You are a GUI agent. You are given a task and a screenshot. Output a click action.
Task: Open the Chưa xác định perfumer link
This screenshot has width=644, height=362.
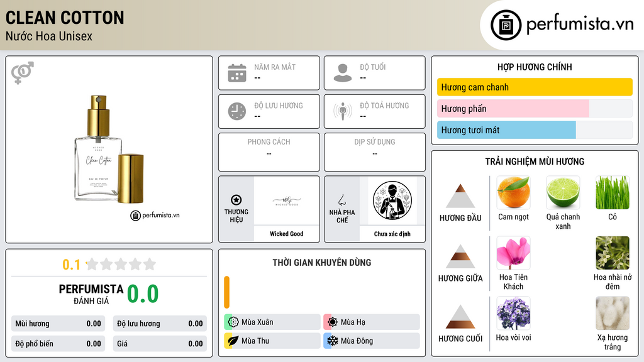click(392, 234)
